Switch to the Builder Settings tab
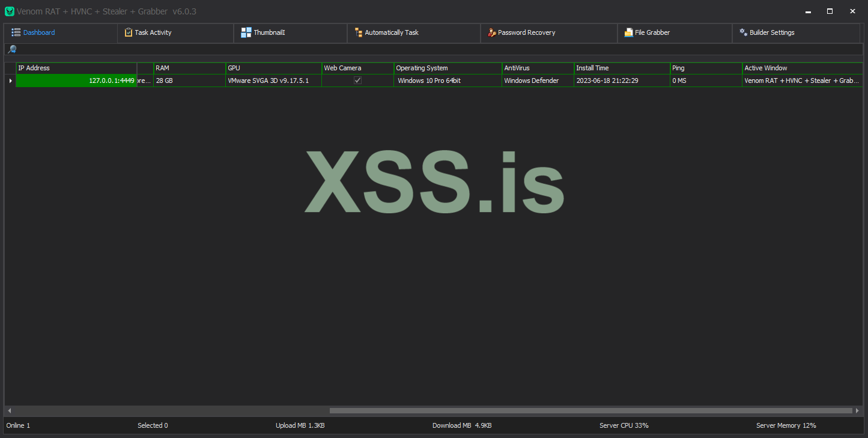This screenshot has height=438, width=868. click(x=796, y=33)
